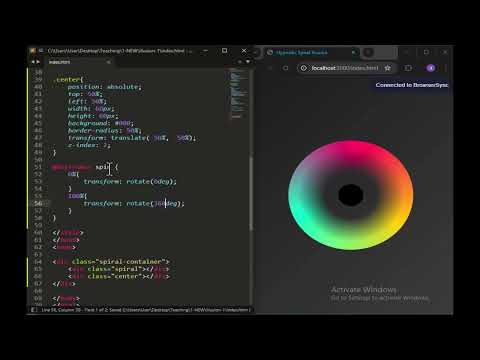480x360 pixels.
Task: Click the background: #000; line
Action: click(x=101, y=123)
